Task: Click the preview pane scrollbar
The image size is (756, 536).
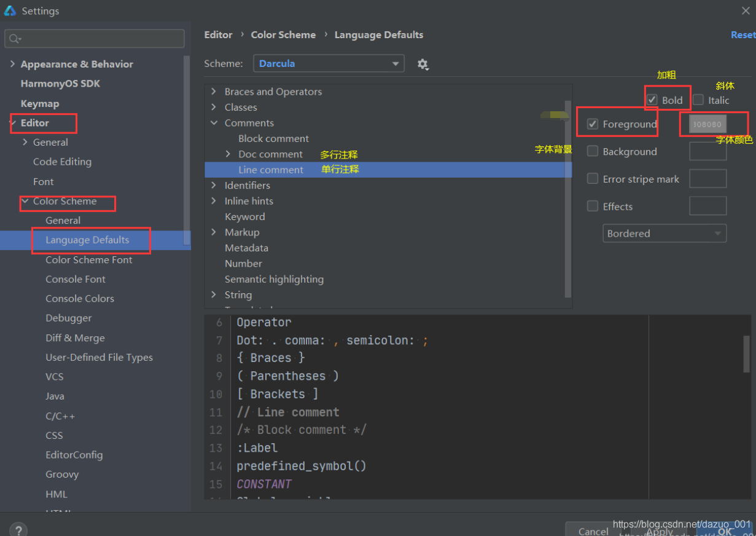Action: click(746, 354)
